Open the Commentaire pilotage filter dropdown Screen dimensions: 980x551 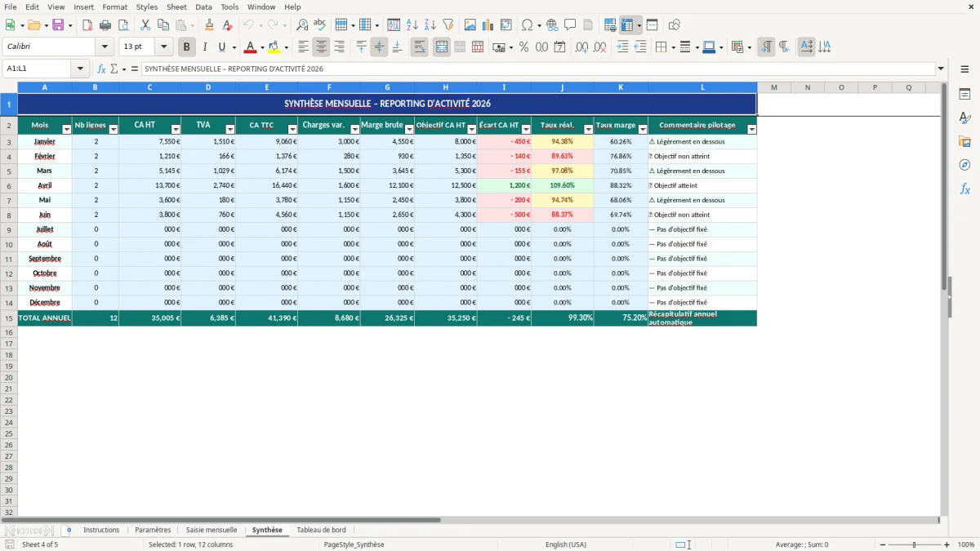(x=752, y=129)
